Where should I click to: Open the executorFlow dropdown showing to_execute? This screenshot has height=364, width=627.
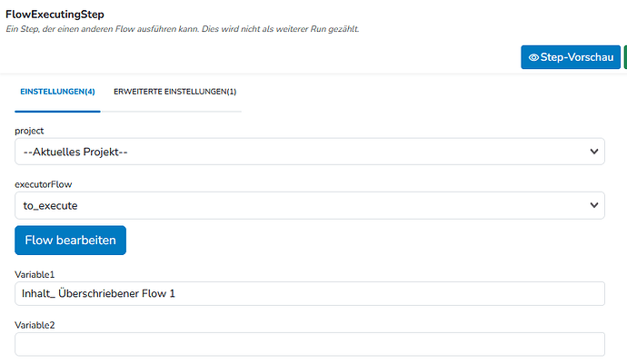(x=310, y=205)
